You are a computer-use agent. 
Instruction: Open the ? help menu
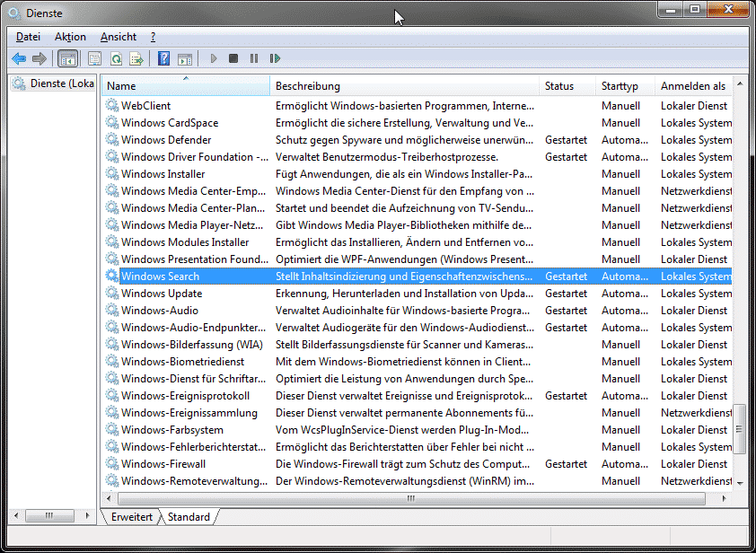pos(153,37)
